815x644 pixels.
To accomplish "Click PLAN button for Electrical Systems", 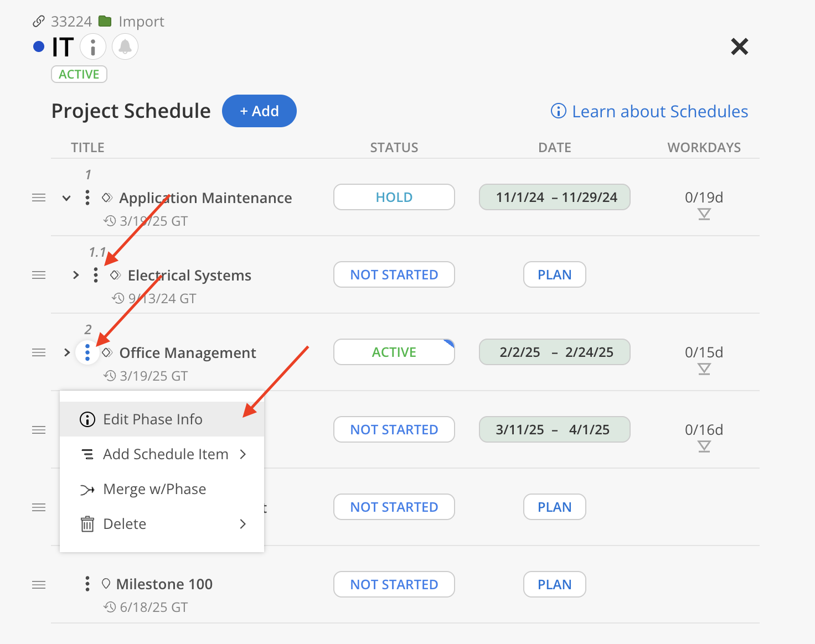I will pos(555,274).
